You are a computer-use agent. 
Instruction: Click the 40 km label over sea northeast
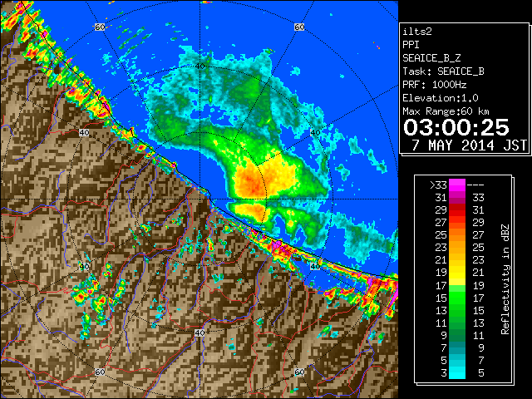click(315, 132)
